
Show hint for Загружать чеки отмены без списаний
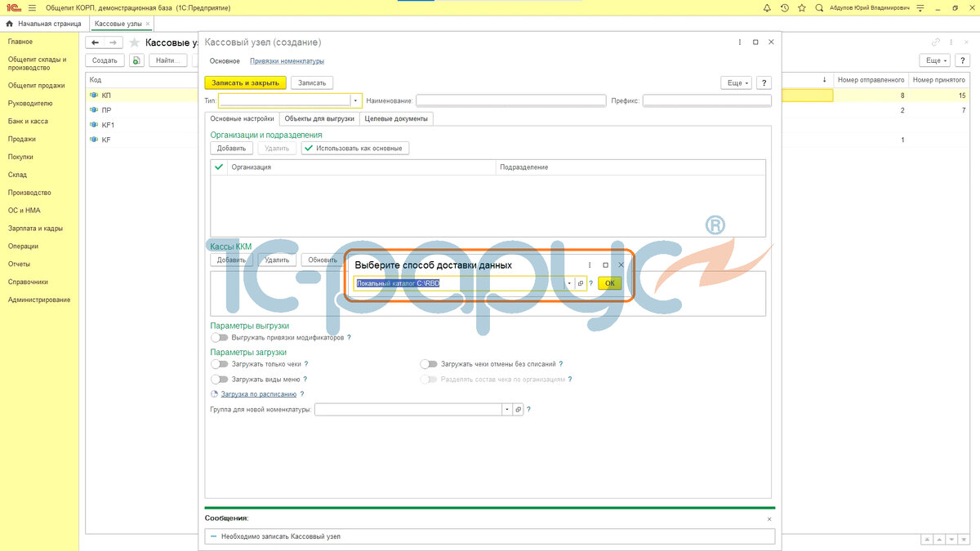[561, 364]
